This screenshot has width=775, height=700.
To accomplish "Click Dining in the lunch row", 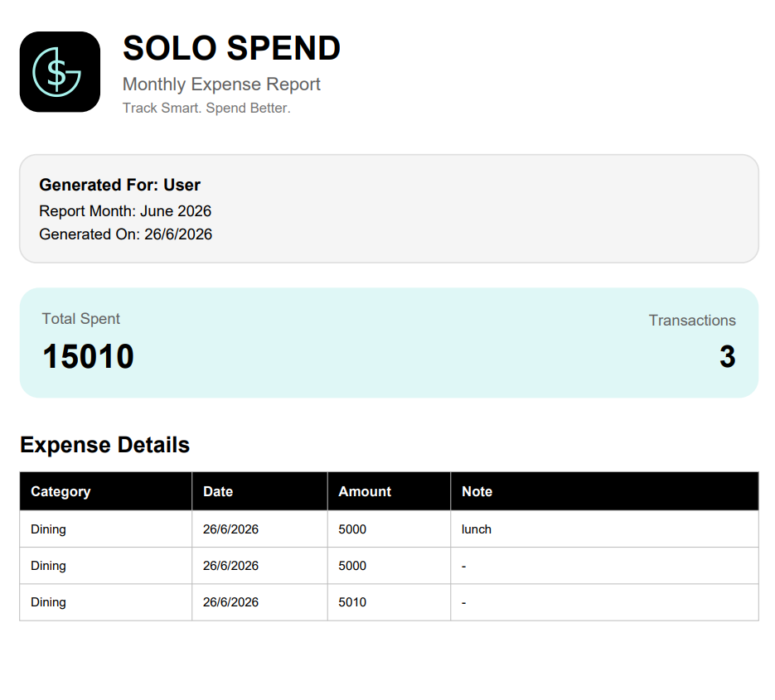I will click(x=48, y=529).
